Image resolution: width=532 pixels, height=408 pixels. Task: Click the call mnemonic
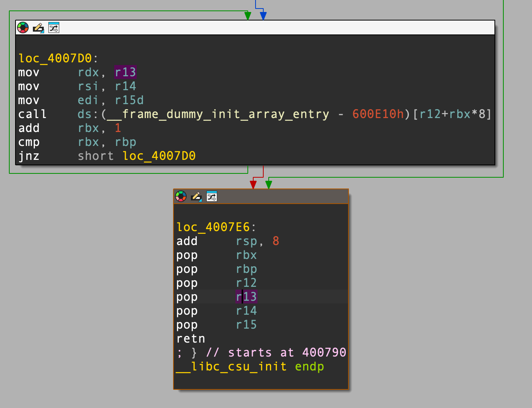pos(33,114)
